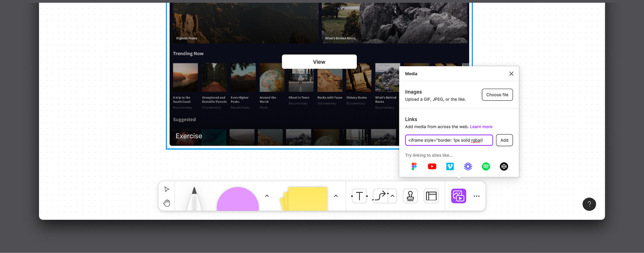Click the View button on embed
Viewport: 644px width, 253px height.
pyautogui.click(x=319, y=62)
